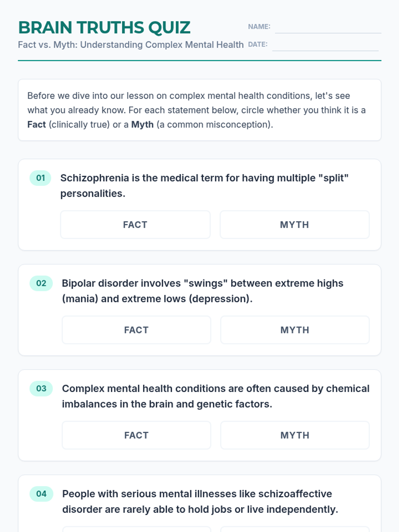Click the schizophrenia split personalities statement
Image resolution: width=399 pixels, height=532 pixels.
point(204,186)
